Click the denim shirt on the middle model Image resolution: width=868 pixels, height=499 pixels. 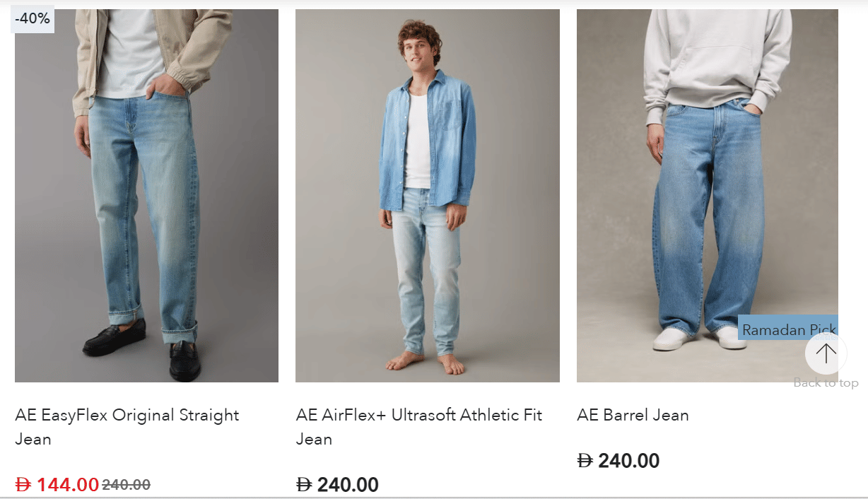427,141
